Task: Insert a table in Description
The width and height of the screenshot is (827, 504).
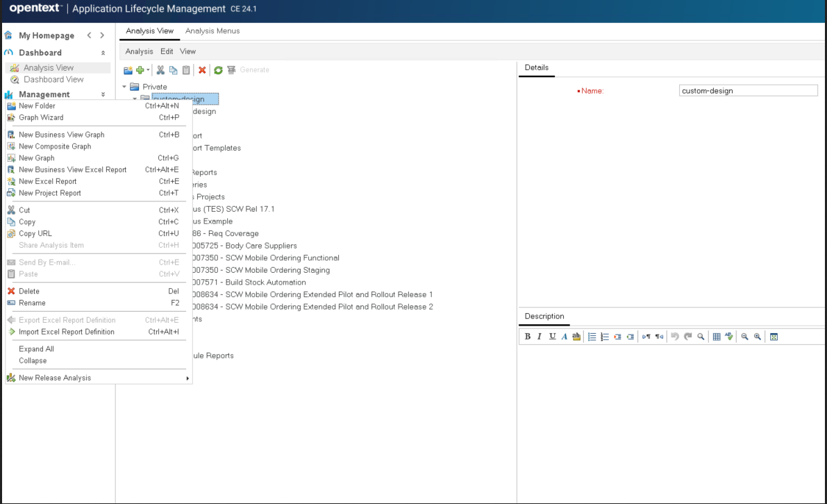Action: 716,337
